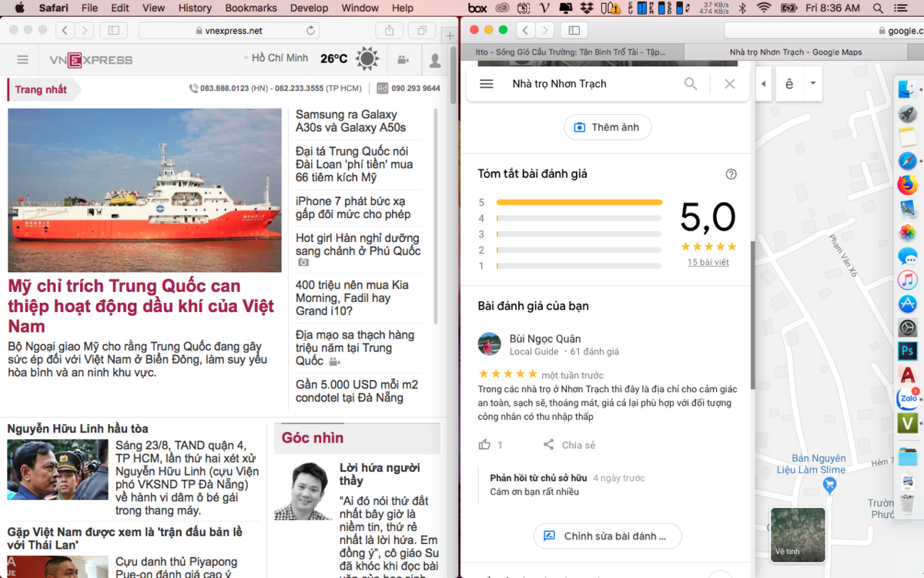
Task: Switch to the Vệ tinh satellite view thumbnail
Action: click(x=798, y=535)
